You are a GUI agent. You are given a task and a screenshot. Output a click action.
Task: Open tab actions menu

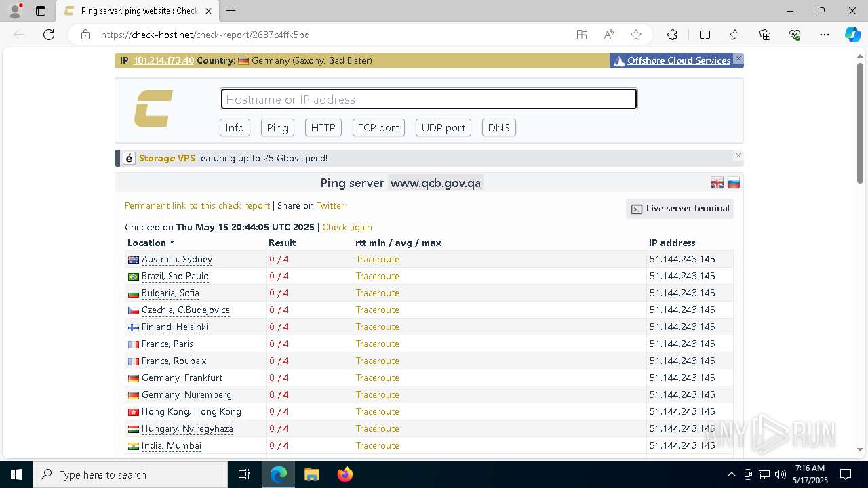pos(41,11)
